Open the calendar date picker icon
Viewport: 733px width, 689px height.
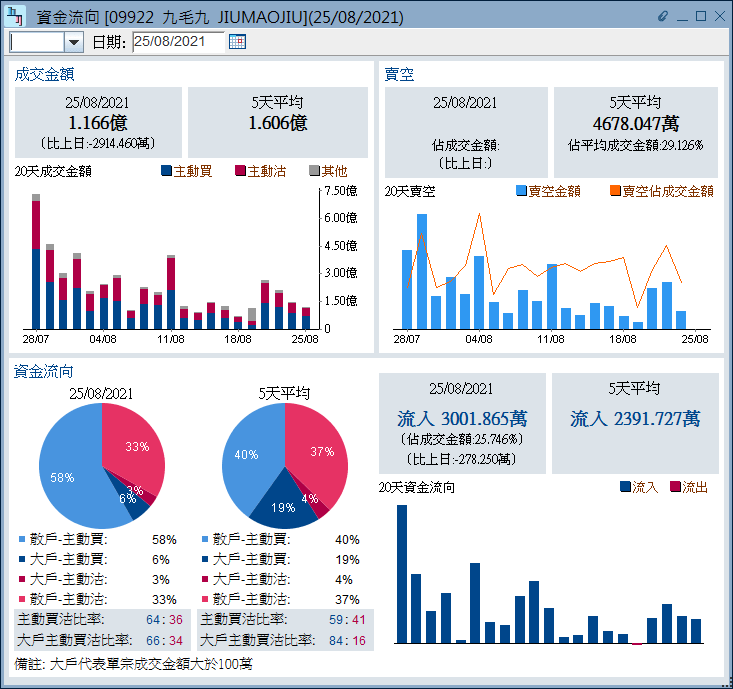point(237,41)
